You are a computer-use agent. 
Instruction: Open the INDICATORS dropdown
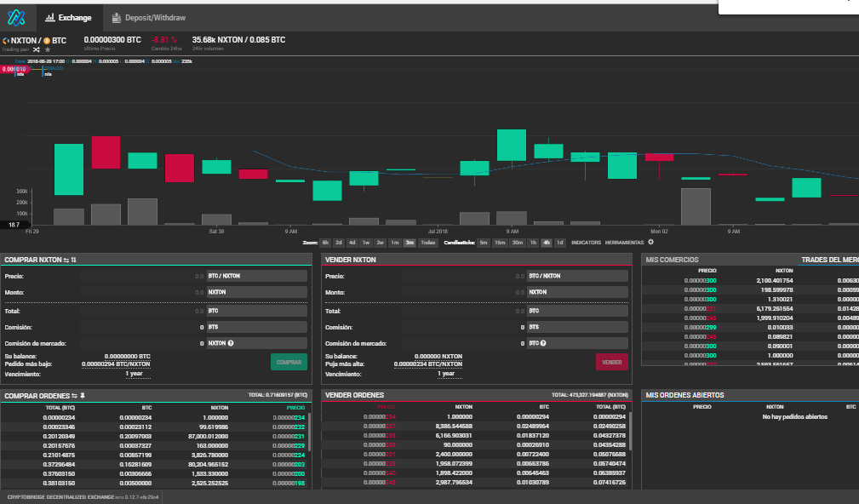coord(586,243)
